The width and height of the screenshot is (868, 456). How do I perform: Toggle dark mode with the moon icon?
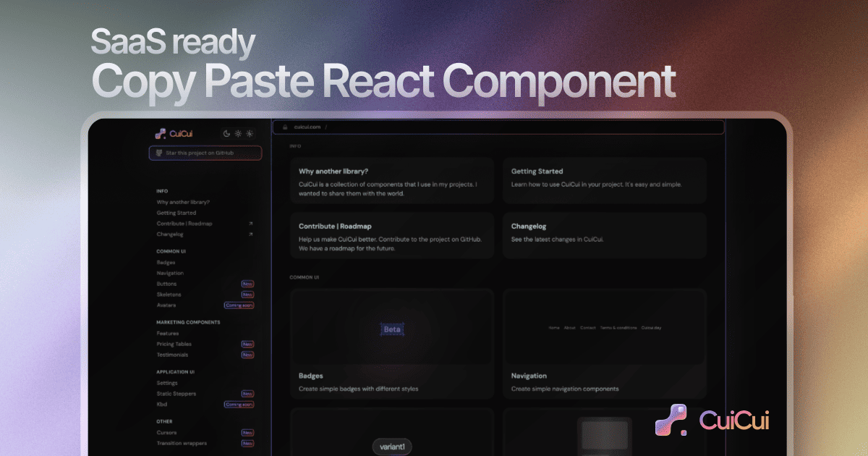[x=226, y=133]
